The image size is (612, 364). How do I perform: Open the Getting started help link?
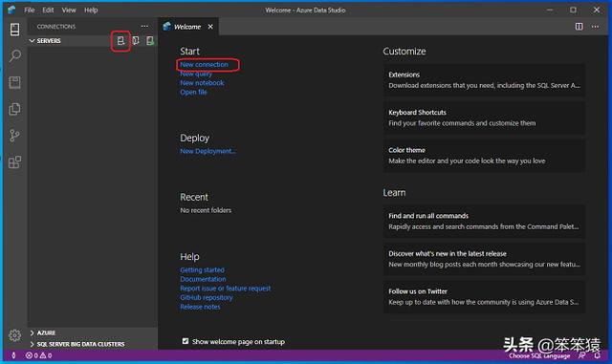coord(202,270)
